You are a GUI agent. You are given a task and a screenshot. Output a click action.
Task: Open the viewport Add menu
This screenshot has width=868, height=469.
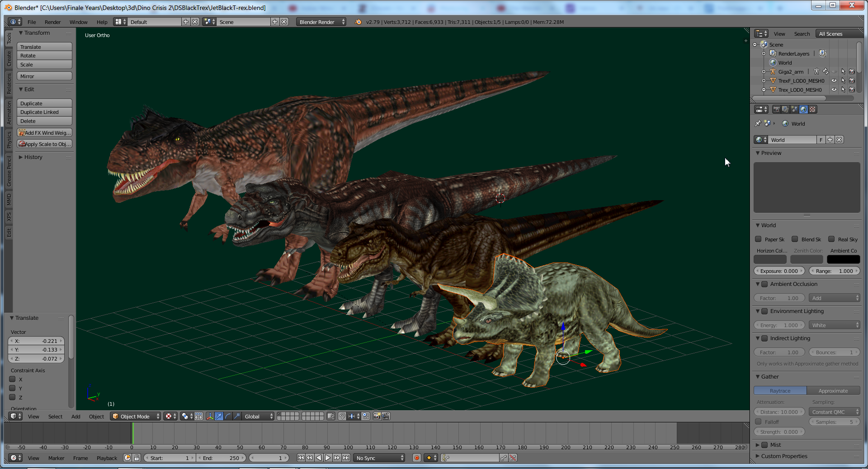(75, 416)
